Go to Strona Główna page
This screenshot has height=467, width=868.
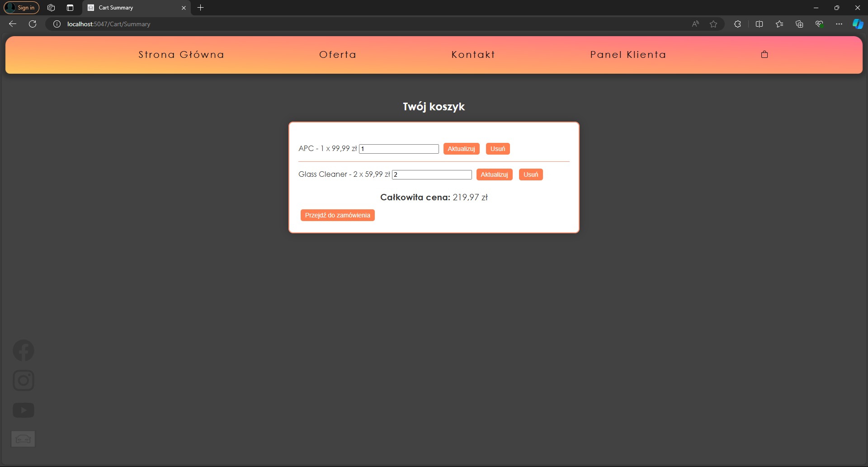point(181,55)
